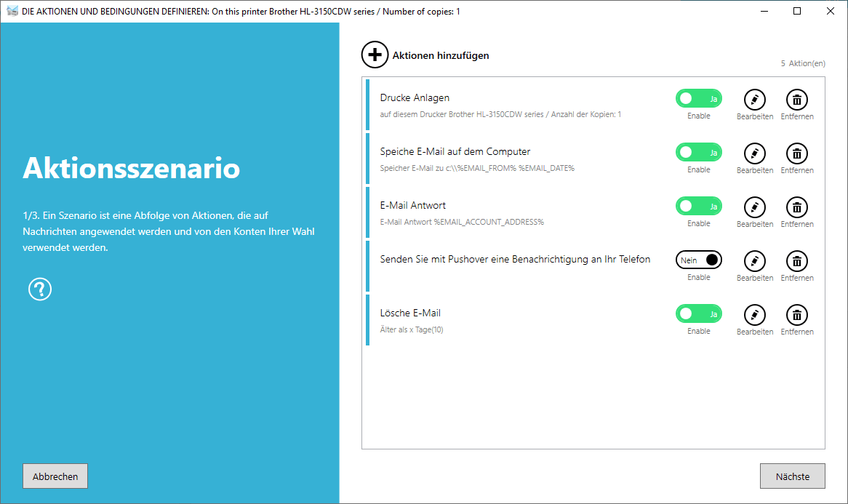
Task: Toggle off the Lösche E-Mail action
Action: tap(699, 313)
